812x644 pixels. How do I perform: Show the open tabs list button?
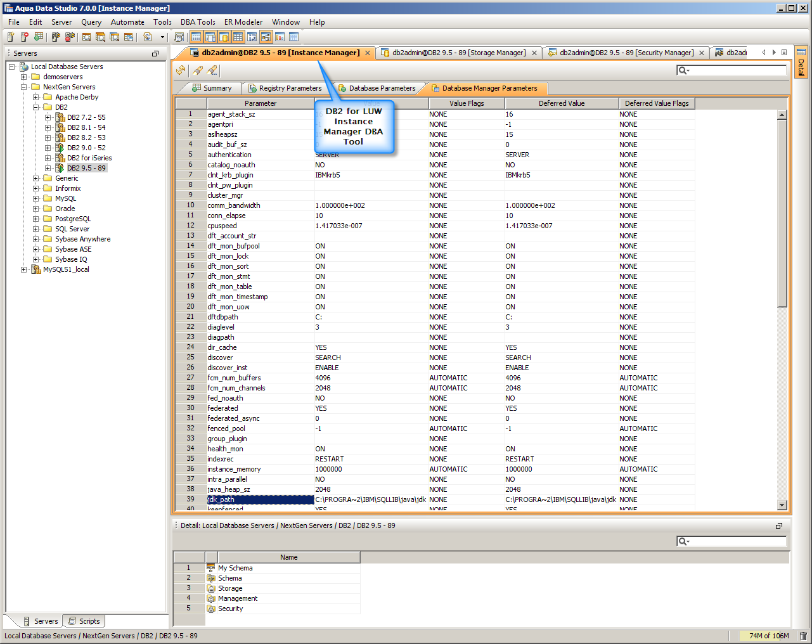point(784,53)
